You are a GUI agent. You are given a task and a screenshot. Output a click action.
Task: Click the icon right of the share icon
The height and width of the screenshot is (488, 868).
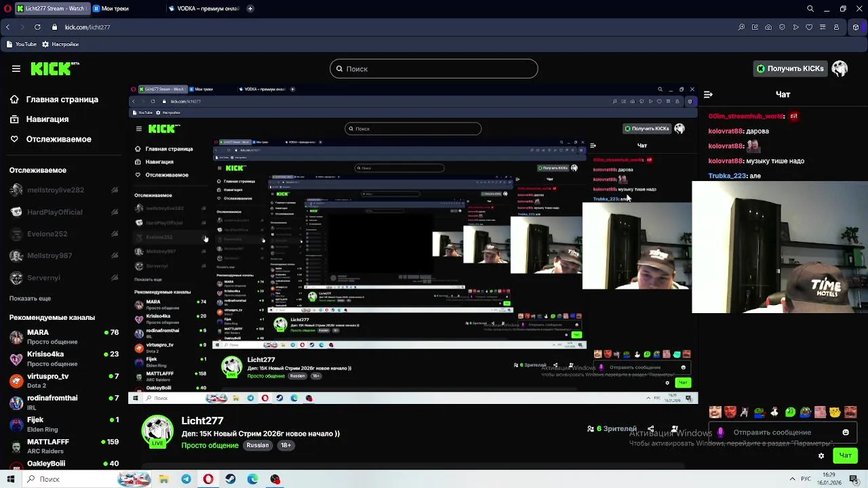[x=675, y=429]
